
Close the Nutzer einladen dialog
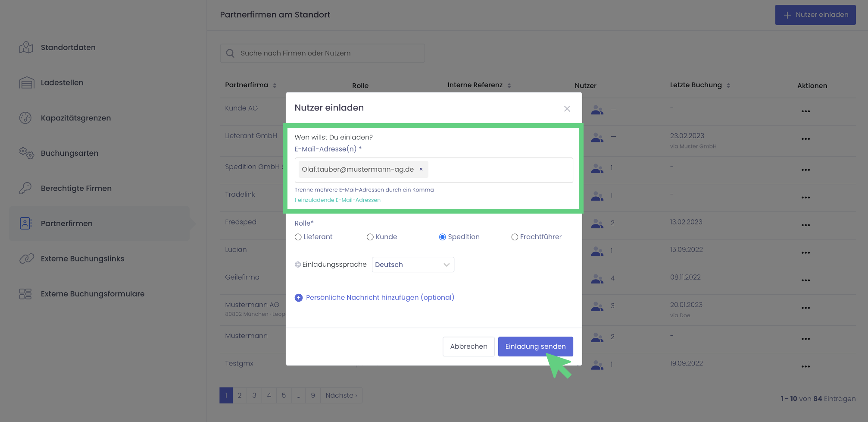point(567,109)
